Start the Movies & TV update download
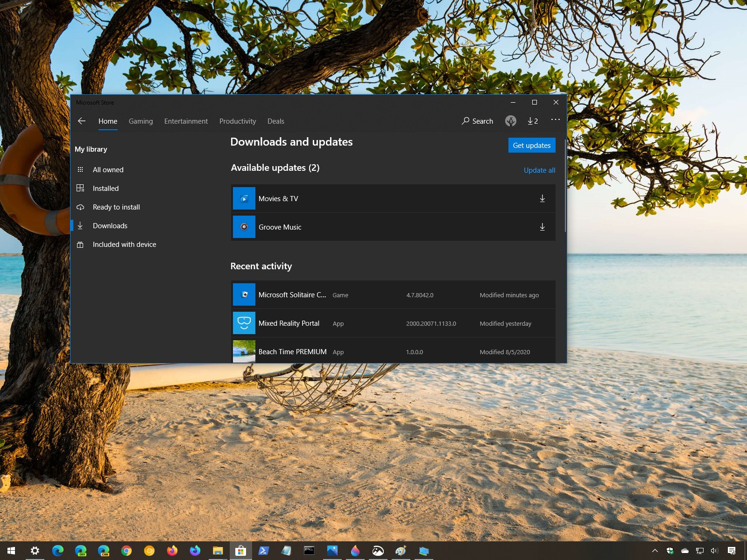 [542, 198]
